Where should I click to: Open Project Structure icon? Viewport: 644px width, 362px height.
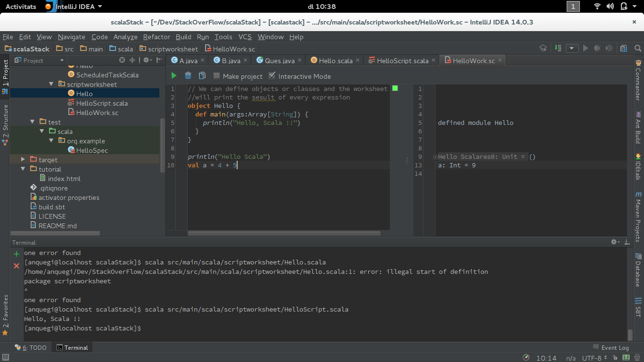624,48
